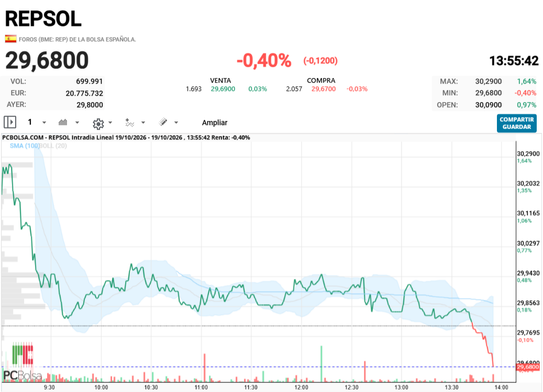Screen dimensions: 543x392
Task: Click the area chart type icon
Action: (x=63, y=122)
